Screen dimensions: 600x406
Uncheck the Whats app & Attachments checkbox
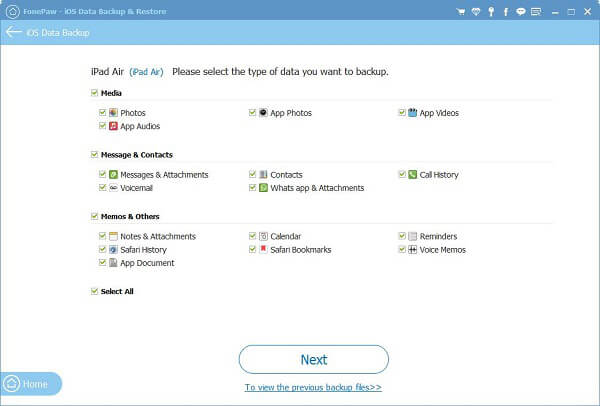pos(252,187)
